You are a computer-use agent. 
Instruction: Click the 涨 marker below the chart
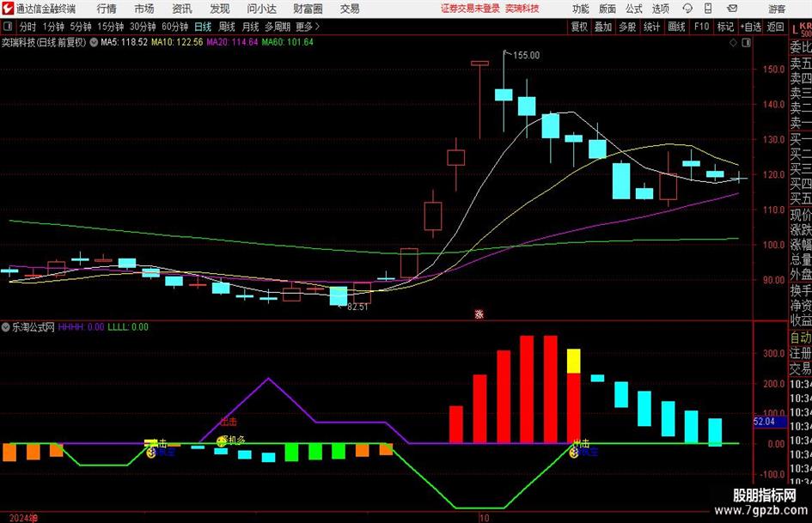click(479, 314)
